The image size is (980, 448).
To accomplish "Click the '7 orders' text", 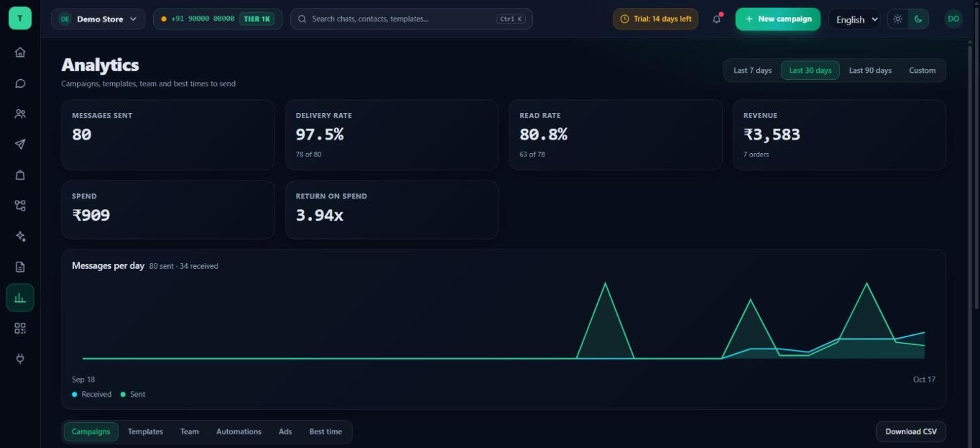I will coord(756,155).
